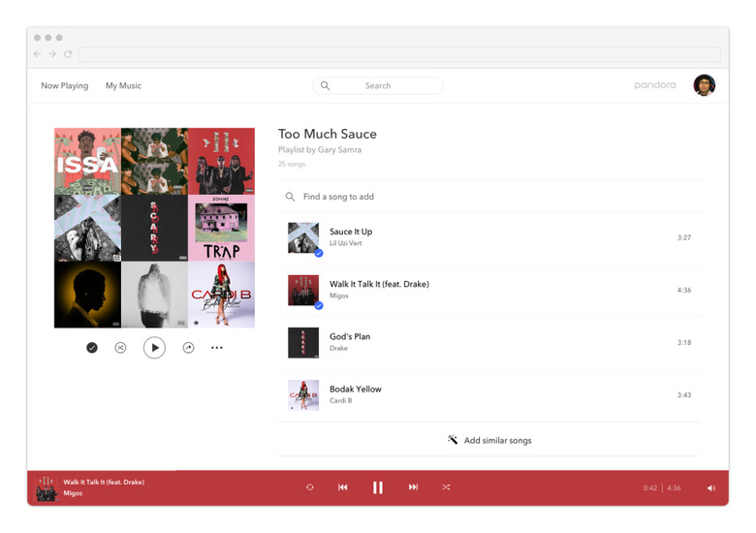Select the Bodak Yellow song title
Viewport: 756px width, 533px height.
[356, 390]
